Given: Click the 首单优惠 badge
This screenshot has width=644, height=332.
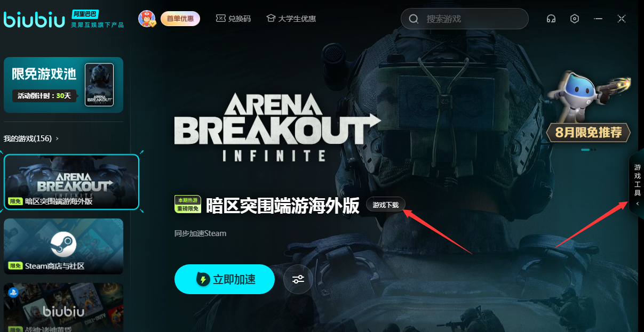Looking at the screenshot, I should tap(180, 19).
